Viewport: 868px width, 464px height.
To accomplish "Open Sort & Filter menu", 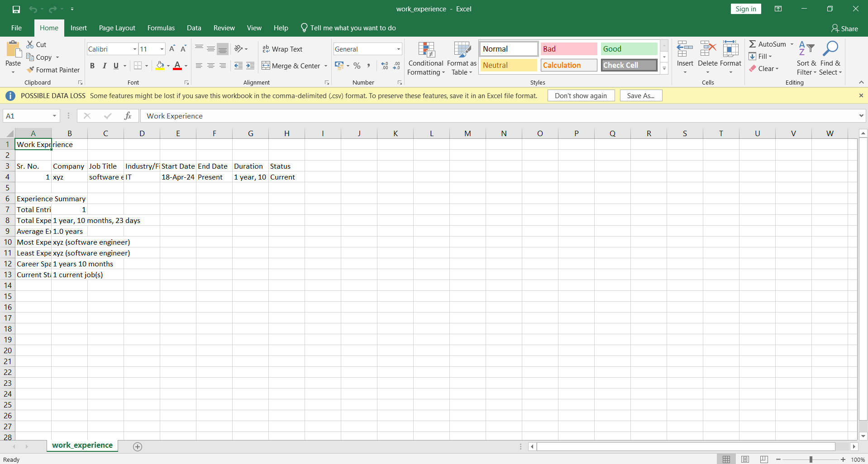I will (x=806, y=58).
